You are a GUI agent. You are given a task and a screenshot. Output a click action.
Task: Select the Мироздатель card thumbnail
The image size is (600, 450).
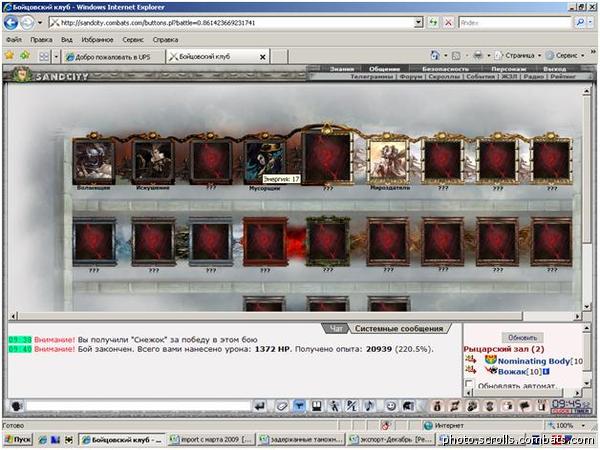[x=387, y=160]
